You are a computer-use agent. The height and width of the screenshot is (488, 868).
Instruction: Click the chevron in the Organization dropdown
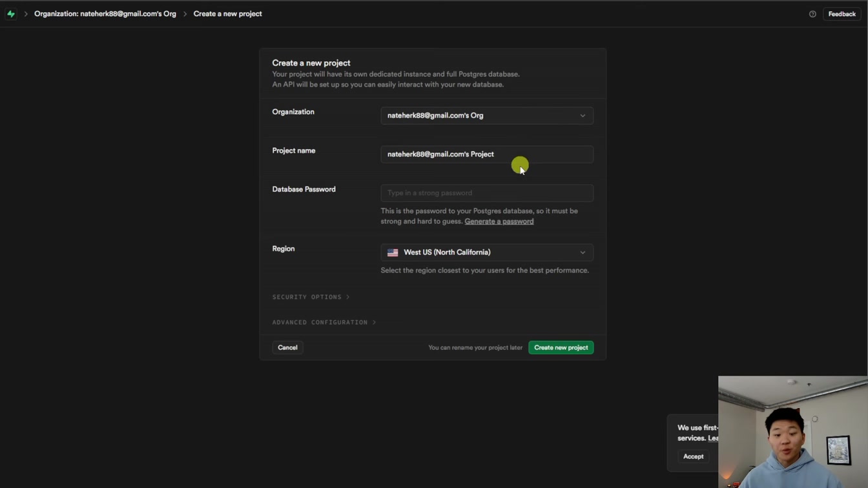click(583, 116)
